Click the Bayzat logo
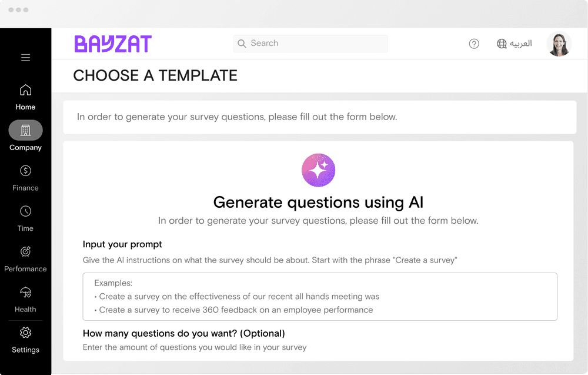Screen dimensions: 588x375 click(113, 44)
